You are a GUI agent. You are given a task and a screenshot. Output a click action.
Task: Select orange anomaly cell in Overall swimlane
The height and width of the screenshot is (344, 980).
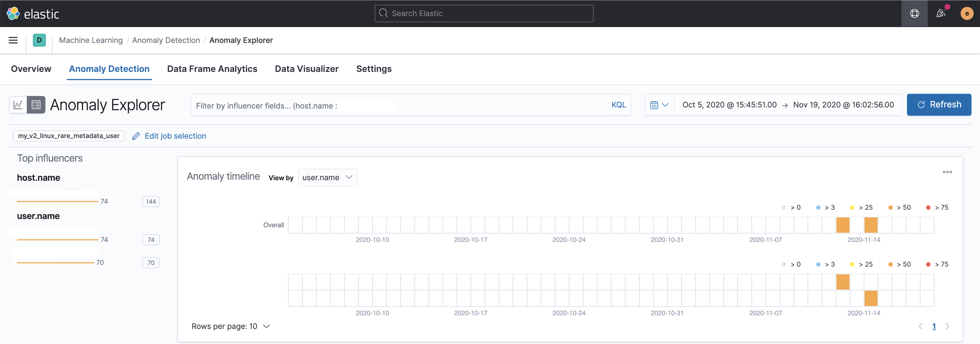(x=843, y=225)
